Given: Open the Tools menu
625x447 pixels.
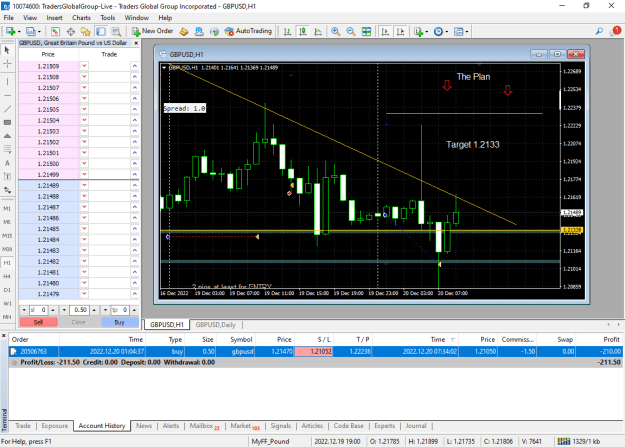Looking at the screenshot, I should tap(108, 18).
